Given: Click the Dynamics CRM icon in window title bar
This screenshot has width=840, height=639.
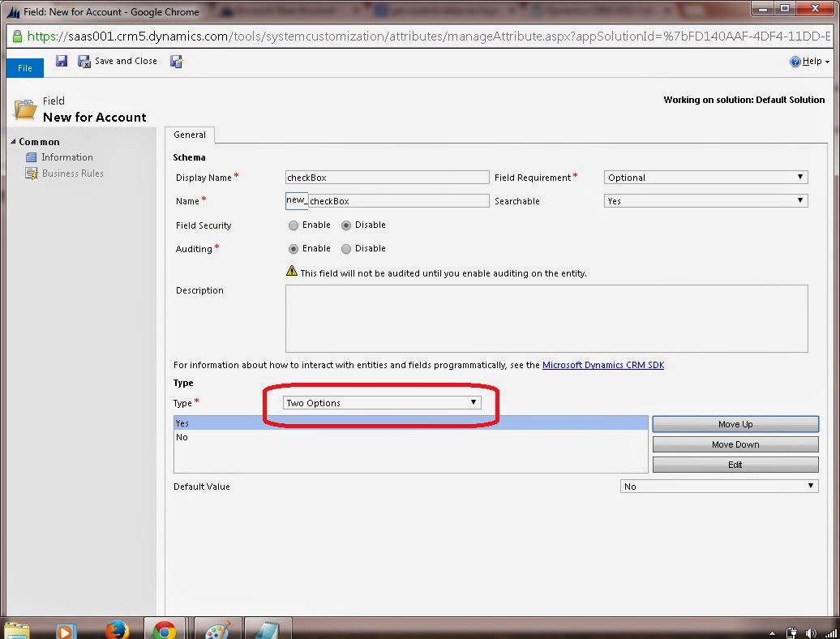Looking at the screenshot, I should click(x=13, y=12).
